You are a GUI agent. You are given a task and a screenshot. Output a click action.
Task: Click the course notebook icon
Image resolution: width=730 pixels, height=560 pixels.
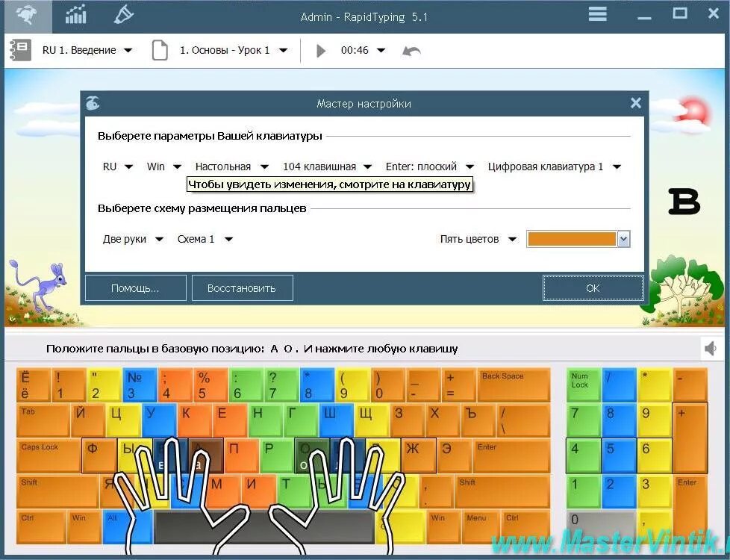click(x=20, y=49)
